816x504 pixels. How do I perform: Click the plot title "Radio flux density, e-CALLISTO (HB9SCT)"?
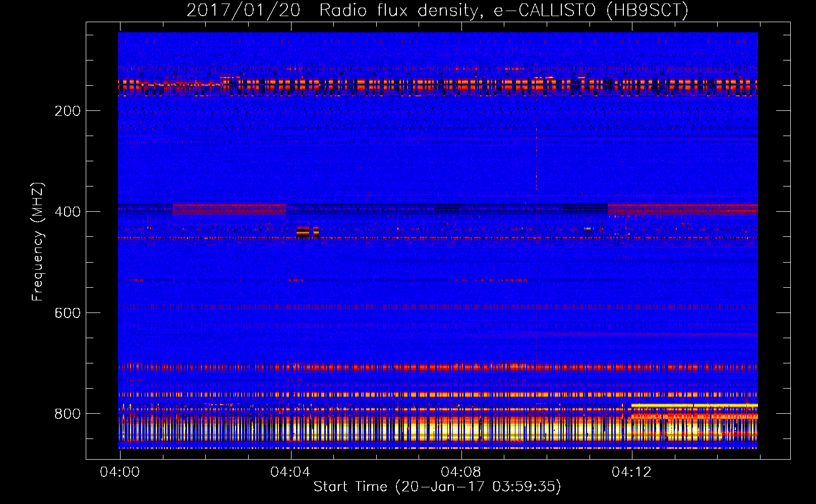[504, 10]
